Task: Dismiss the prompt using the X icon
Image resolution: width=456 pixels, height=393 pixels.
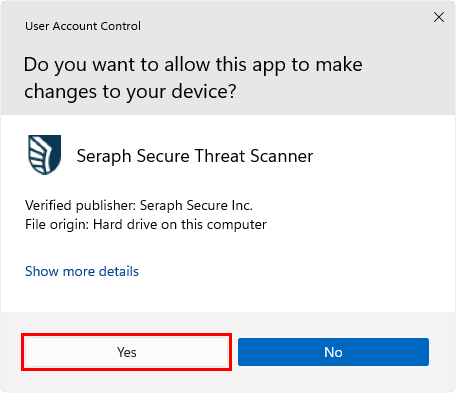Action: (439, 17)
